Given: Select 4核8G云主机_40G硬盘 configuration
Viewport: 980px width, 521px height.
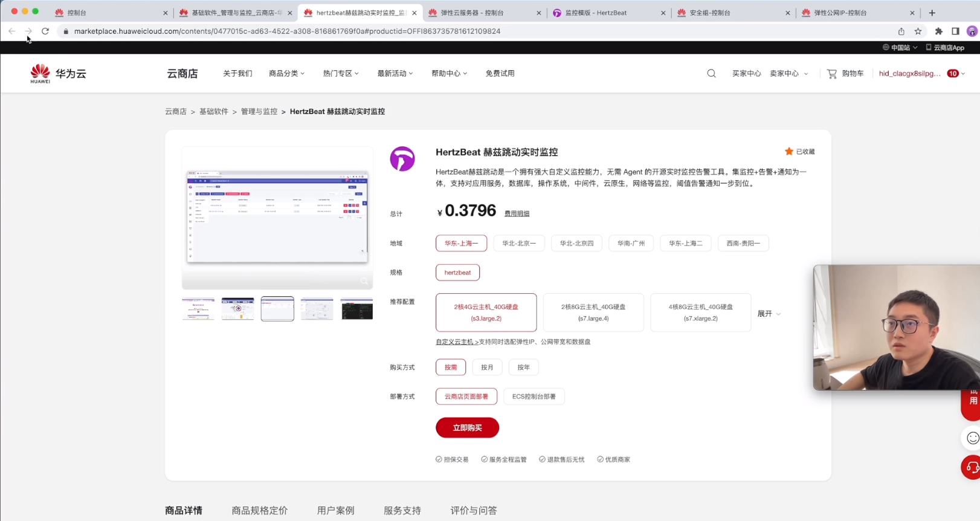Looking at the screenshot, I should tap(701, 312).
